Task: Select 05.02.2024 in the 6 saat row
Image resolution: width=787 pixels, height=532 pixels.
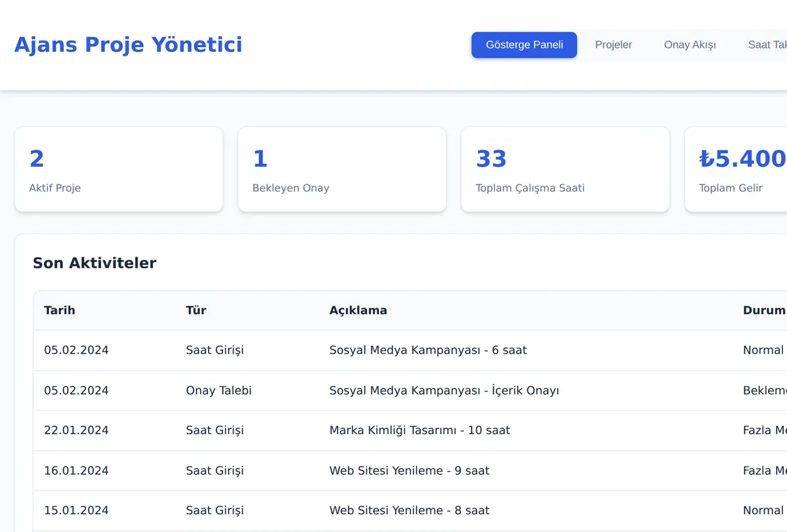Action: pyautogui.click(x=76, y=350)
